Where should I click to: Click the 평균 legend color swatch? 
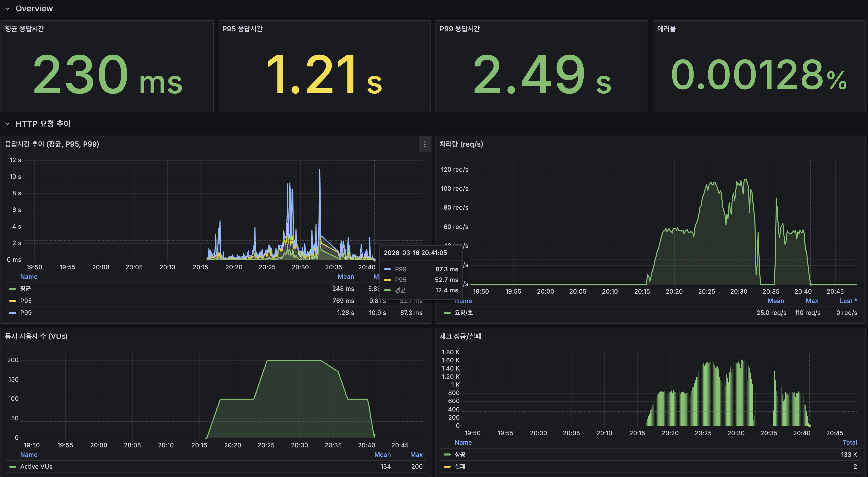click(x=12, y=289)
